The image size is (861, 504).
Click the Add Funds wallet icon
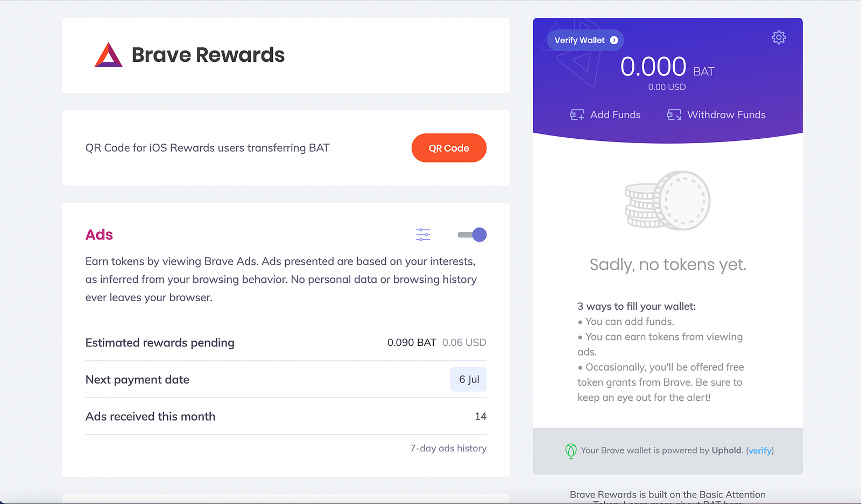(577, 115)
